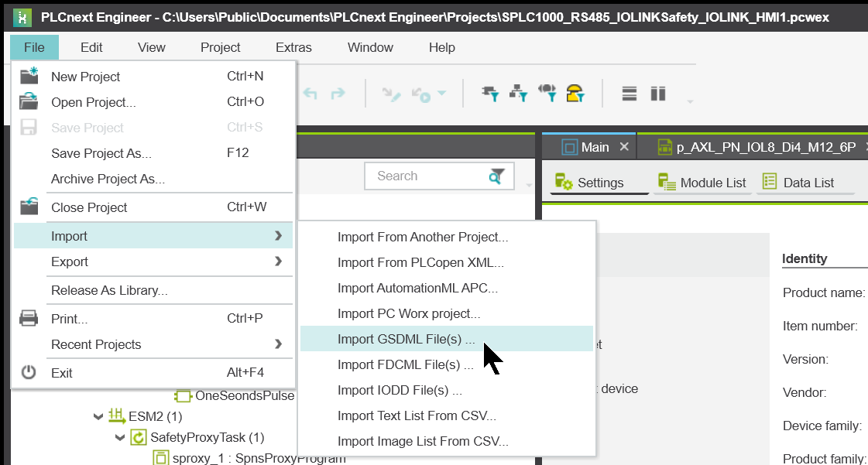Select Import PC Worx project
The width and height of the screenshot is (868, 465).
[x=447, y=313]
